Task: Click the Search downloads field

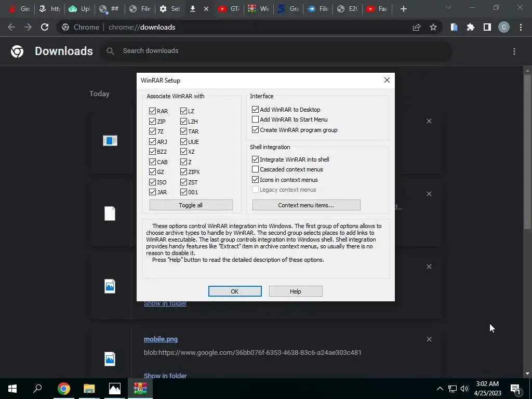Action: 276,51
